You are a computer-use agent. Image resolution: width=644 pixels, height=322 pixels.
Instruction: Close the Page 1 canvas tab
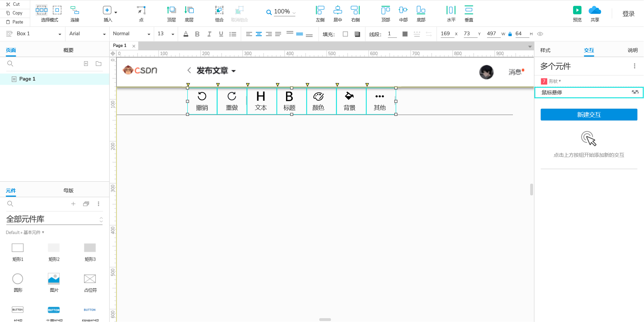pos(134,46)
